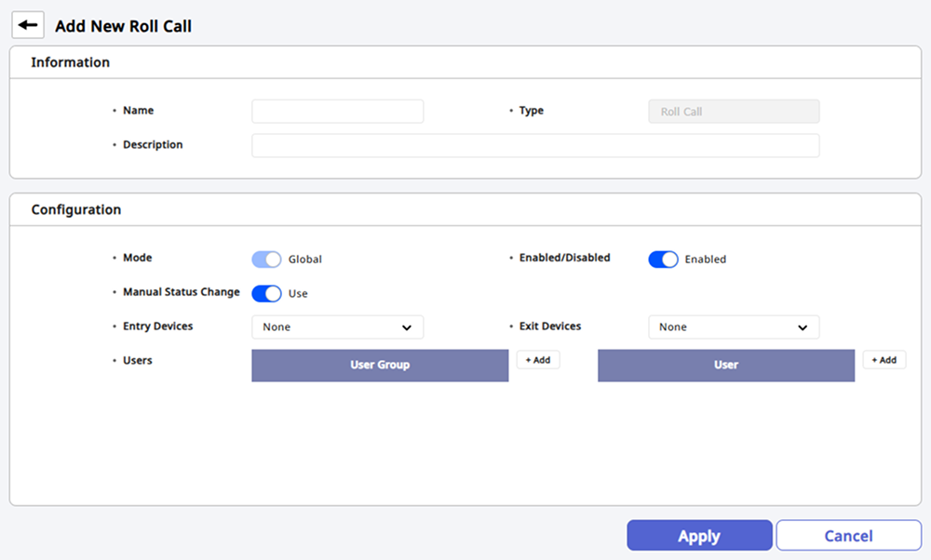Click into the Description text field
This screenshot has width=931, height=560.
(535, 146)
